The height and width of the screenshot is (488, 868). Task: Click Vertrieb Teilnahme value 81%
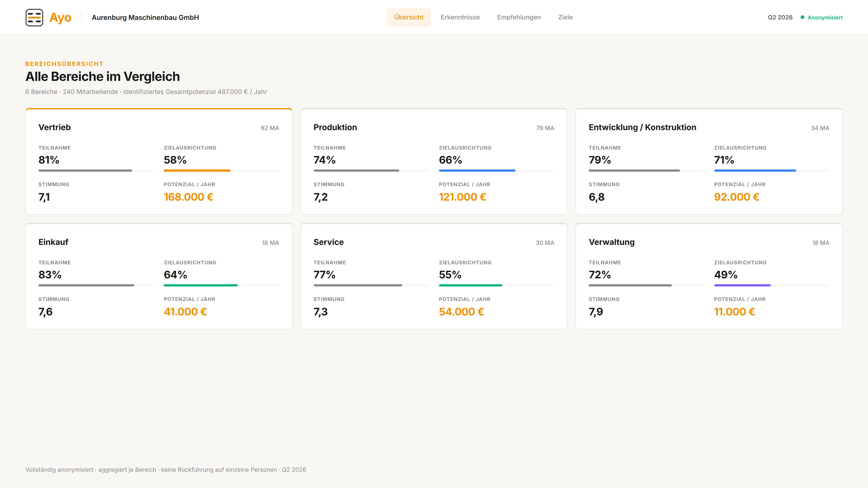pyautogui.click(x=49, y=160)
